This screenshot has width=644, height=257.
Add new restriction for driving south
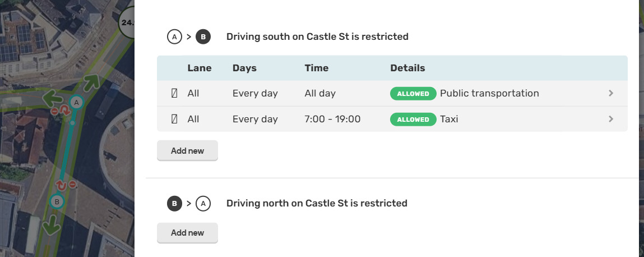tap(187, 151)
